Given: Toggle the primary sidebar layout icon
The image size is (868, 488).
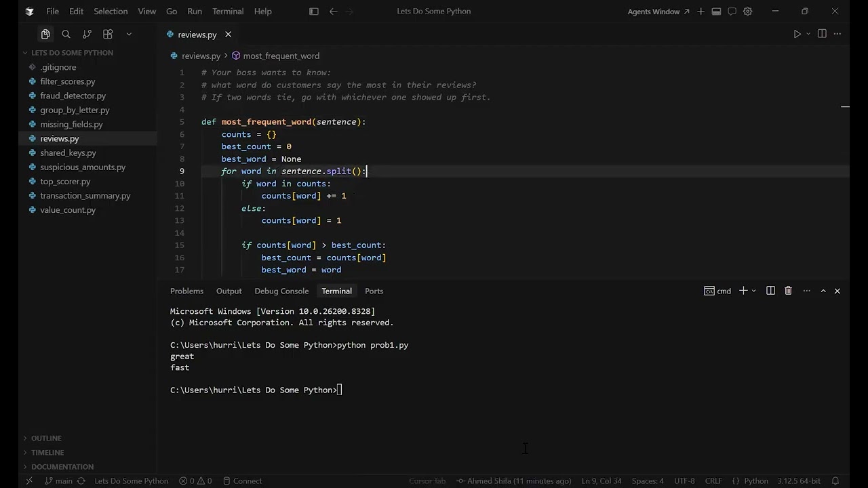Looking at the screenshot, I should pyautogui.click(x=313, y=12).
